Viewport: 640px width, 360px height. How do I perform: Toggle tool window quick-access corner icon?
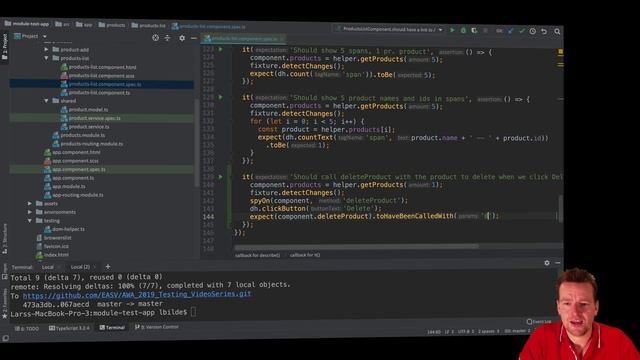[x=5, y=338]
